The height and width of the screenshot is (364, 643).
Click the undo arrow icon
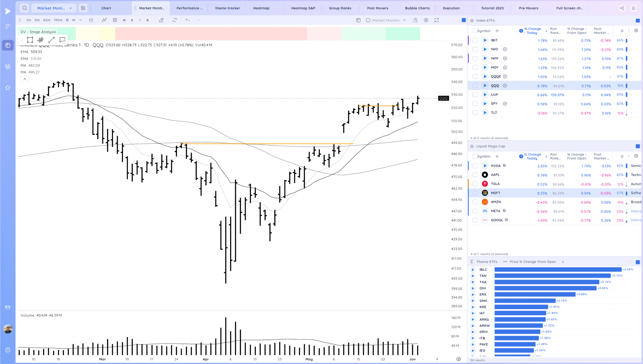tap(187, 20)
